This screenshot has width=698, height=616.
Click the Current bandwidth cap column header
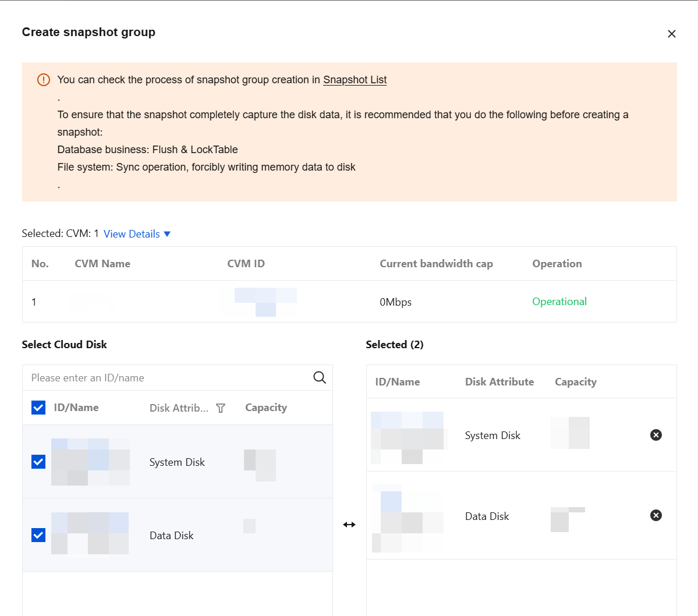tap(436, 264)
